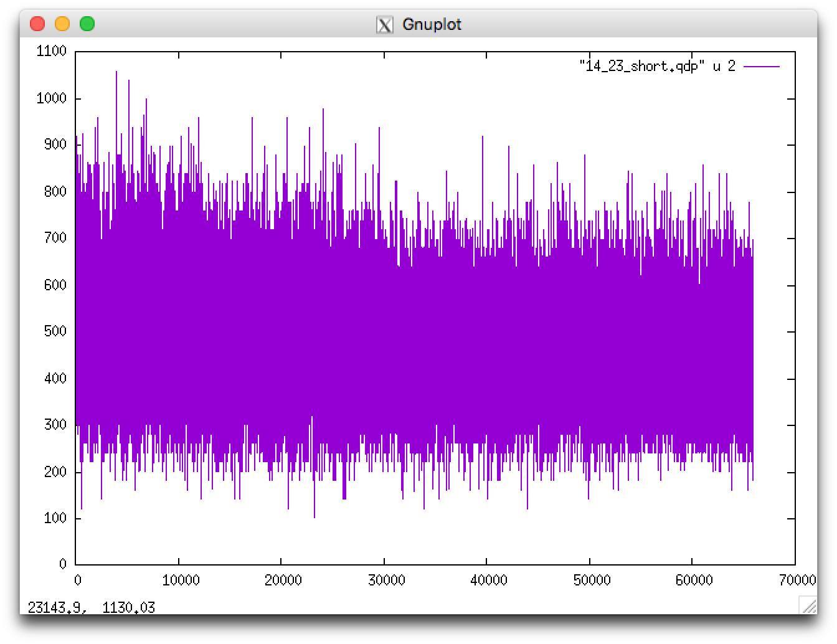The image size is (837, 644).
Task: Zoom the window using the green button
Action: (87, 23)
